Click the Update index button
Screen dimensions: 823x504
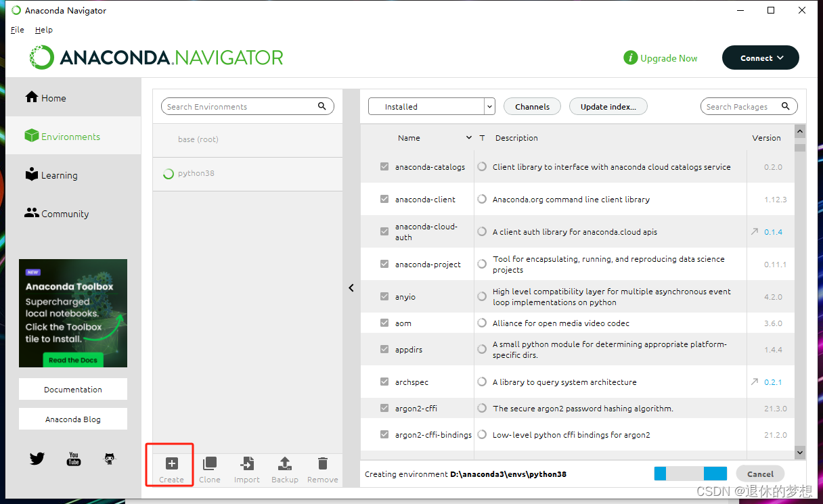point(608,106)
